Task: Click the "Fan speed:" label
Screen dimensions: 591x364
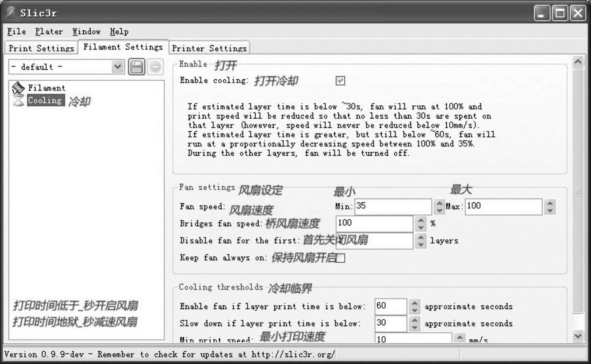Action: click(x=203, y=207)
